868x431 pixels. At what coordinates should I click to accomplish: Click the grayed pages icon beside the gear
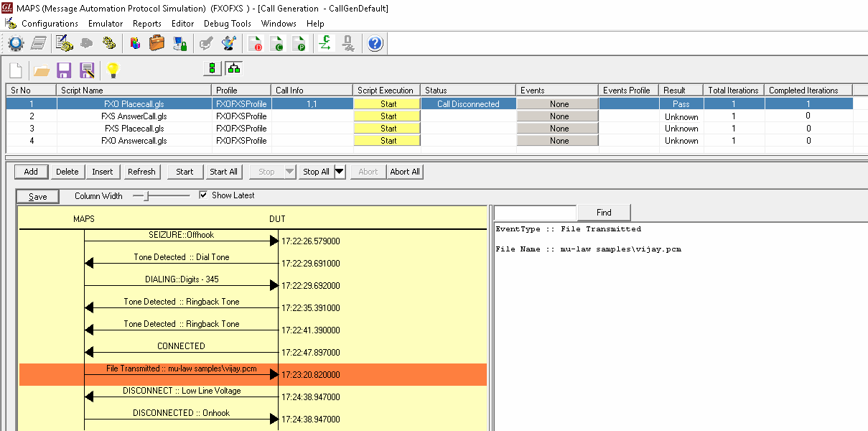39,44
